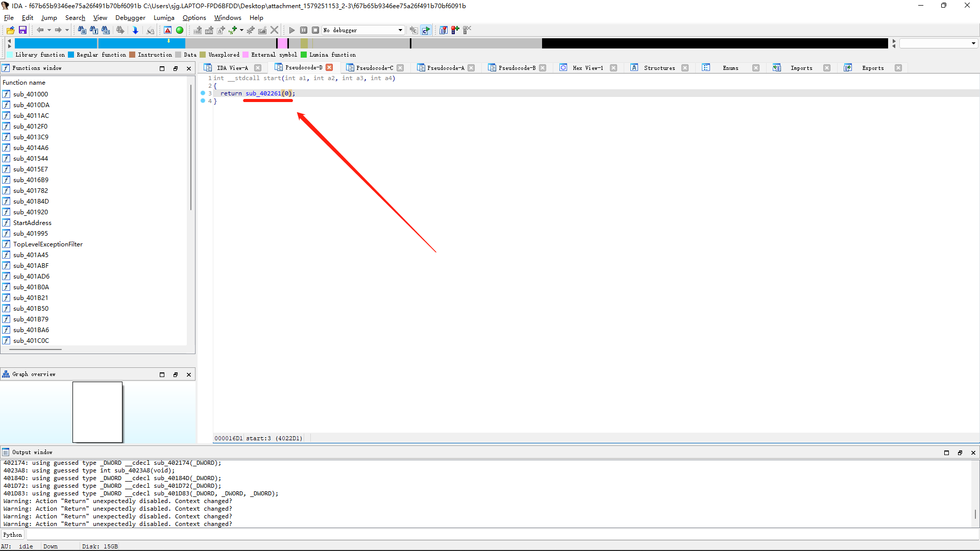This screenshot has height=551, width=980.
Task: Click the blue down arrow icon
Action: 135,30
